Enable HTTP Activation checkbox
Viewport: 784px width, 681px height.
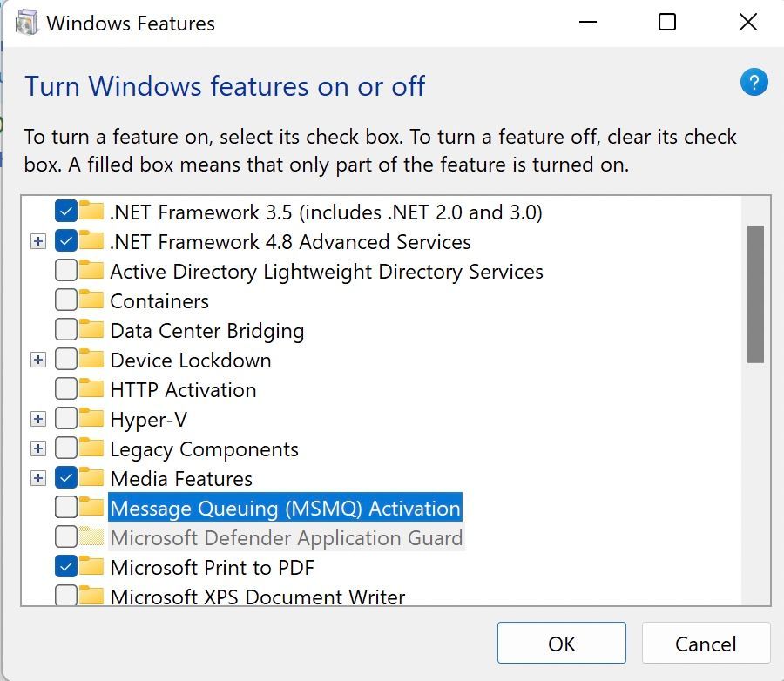65,389
